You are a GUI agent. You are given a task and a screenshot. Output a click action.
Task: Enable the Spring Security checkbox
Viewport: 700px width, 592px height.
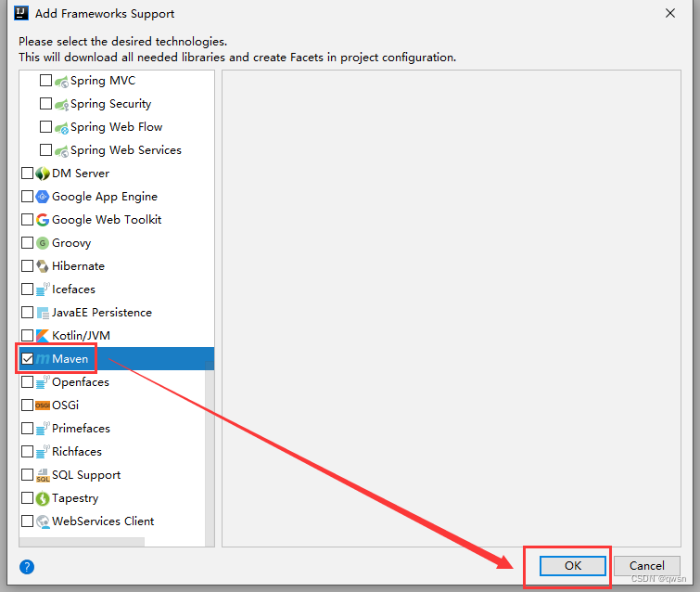click(x=45, y=104)
